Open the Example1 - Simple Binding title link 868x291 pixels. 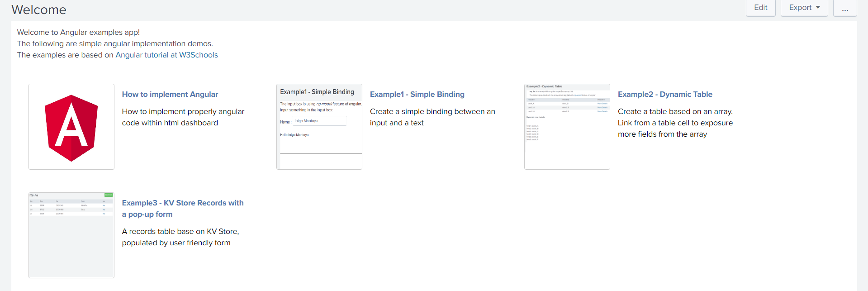tap(417, 94)
